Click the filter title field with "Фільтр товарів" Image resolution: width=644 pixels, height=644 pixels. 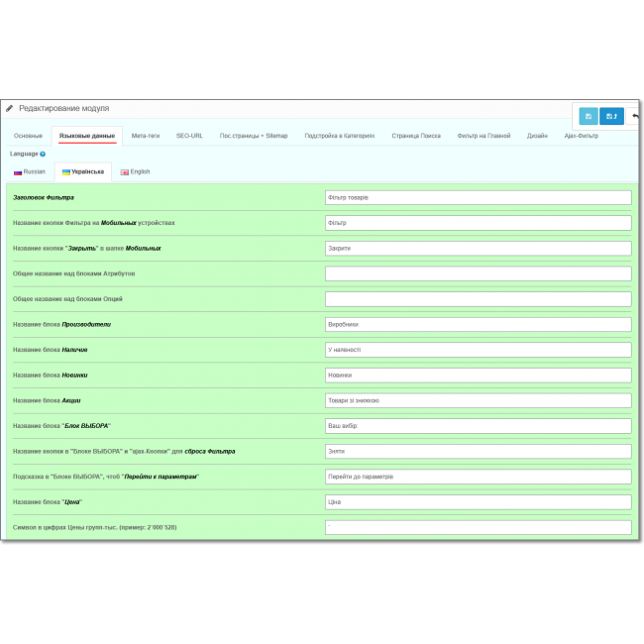(478, 197)
